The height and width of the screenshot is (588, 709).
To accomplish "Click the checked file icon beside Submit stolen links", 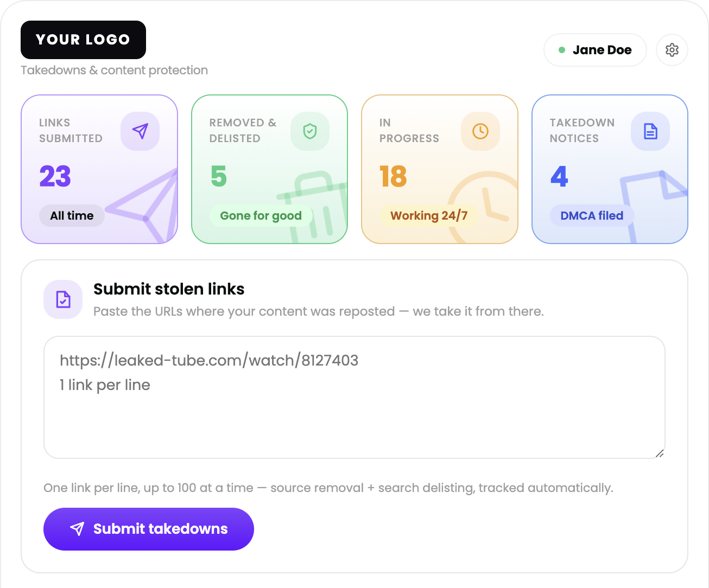I will pyautogui.click(x=63, y=299).
